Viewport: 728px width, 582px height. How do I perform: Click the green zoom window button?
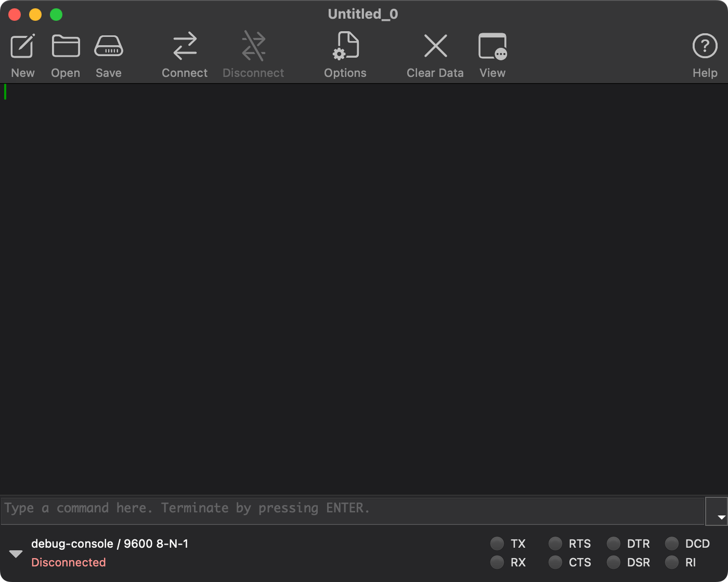pos(56,15)
